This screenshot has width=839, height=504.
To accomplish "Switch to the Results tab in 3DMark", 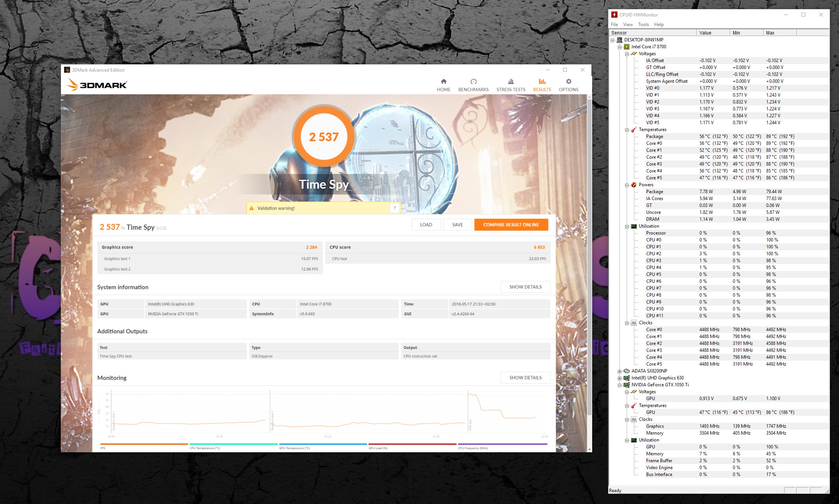I will coord(542,85).
